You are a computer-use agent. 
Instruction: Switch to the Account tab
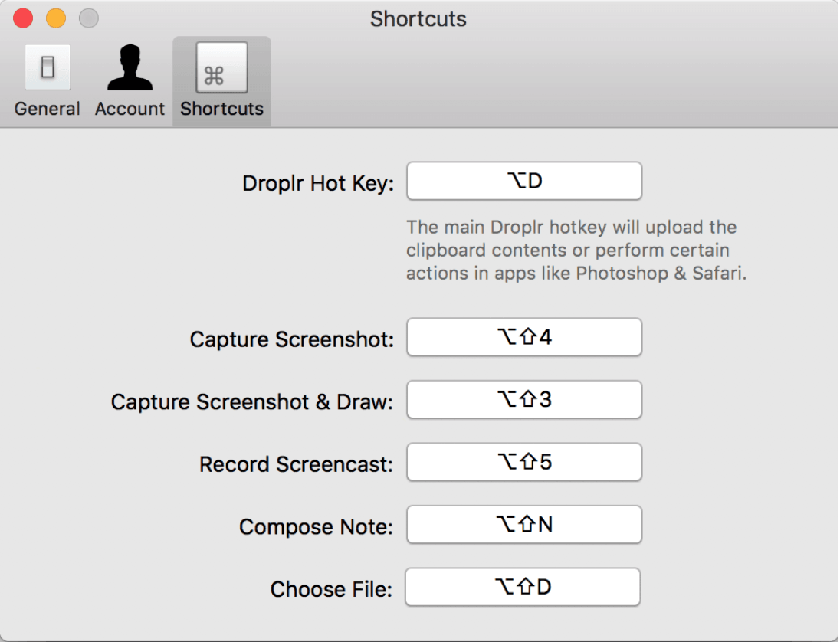[x=130, y=81]
